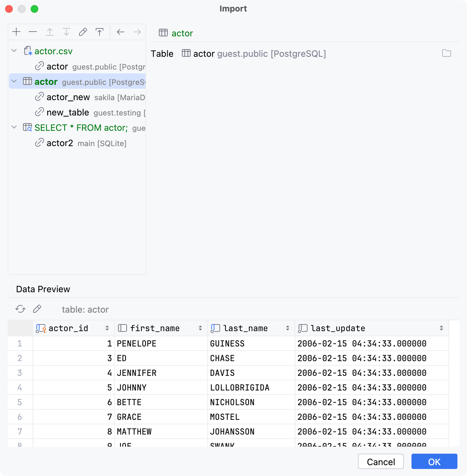Click the add source plus icon
This screenshot has height=476, width=467.
pyautogui.click(x=16, y=32)
